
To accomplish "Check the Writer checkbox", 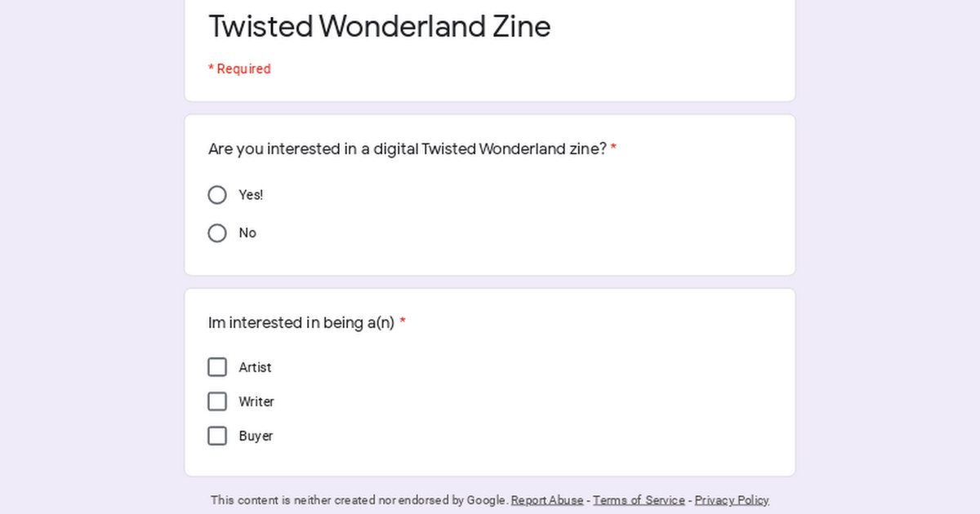I will (x=217, y=401).
